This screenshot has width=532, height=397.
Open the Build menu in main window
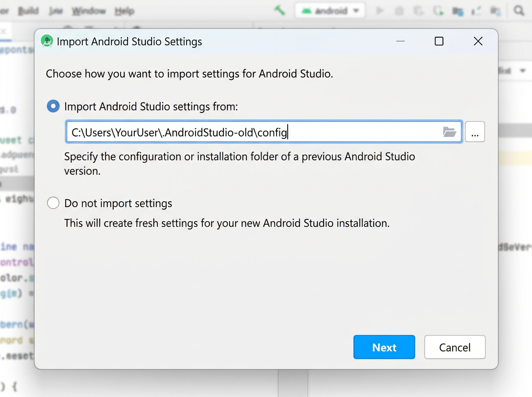[x=28, y=11]
